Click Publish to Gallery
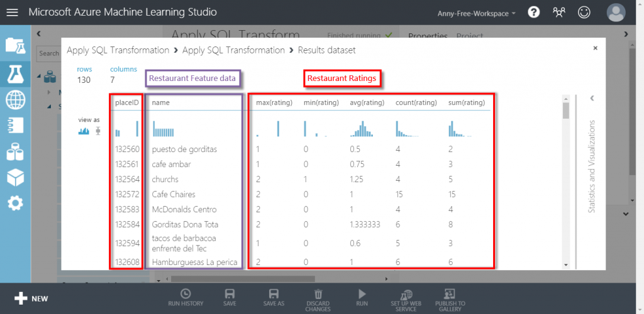Screen dimensions: 644x314 pos(450,300)
